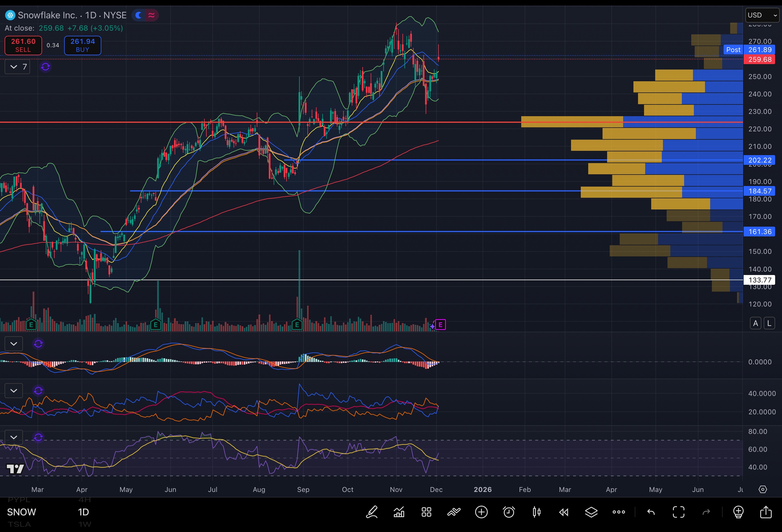Tap the share export icon

[x=766, y=512]
